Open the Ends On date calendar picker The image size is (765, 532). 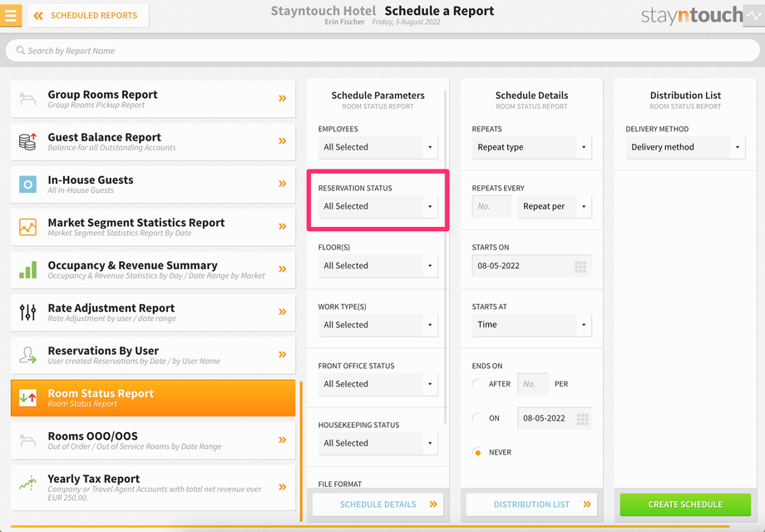(583, 419)
